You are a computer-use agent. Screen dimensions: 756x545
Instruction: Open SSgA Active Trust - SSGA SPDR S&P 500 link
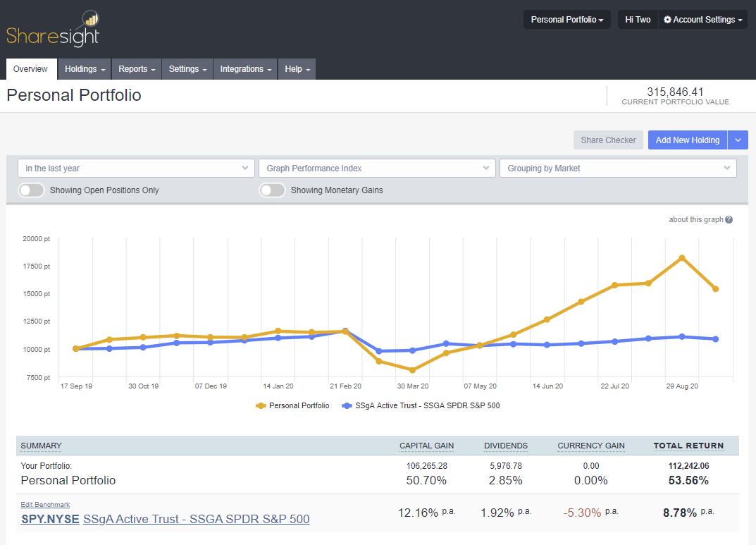click(x=197, y=519)
